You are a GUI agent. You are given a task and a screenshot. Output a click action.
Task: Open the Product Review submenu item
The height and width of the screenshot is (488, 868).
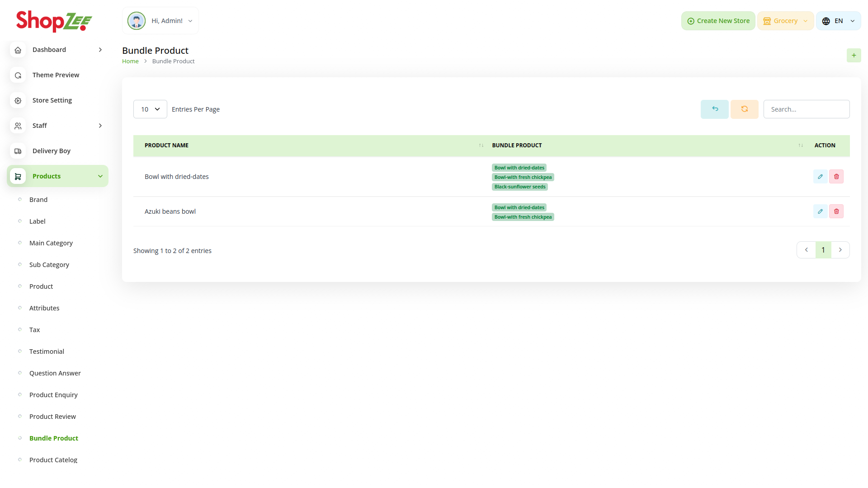52,417
